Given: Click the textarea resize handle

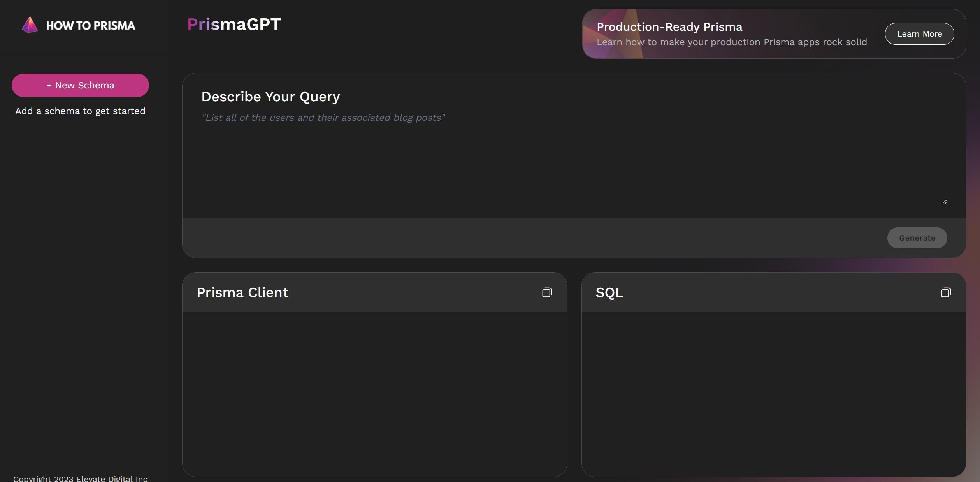Looking at the screenshot, I should point(945,202).
